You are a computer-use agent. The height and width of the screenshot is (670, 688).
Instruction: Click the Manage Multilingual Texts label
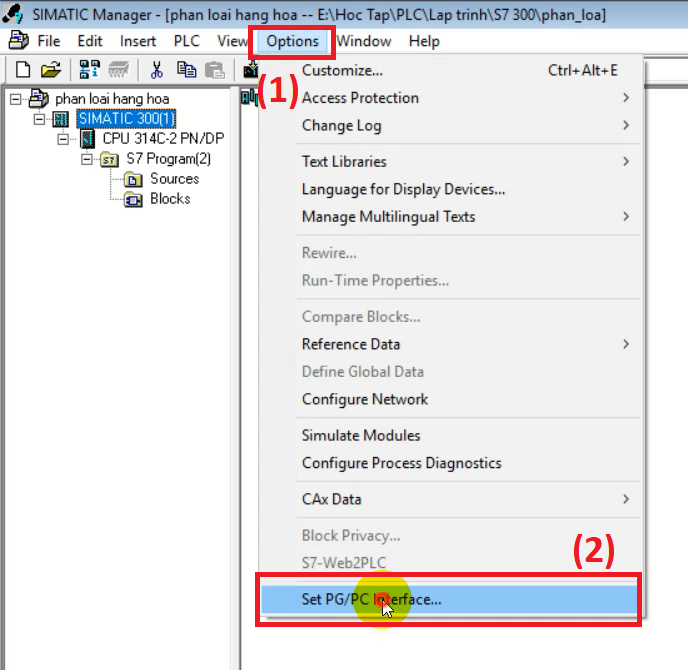pos(388,217)
